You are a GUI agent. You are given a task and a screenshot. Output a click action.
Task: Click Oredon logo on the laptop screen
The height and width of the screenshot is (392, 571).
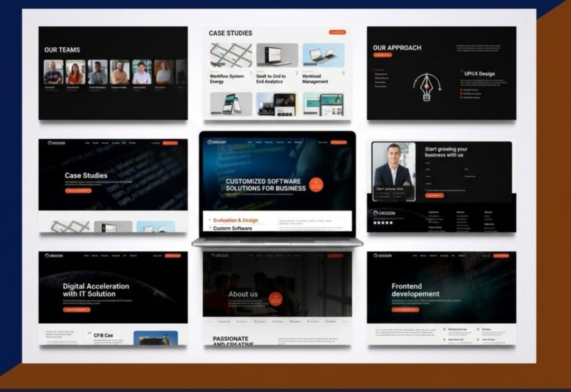click(x=217, y=142)
